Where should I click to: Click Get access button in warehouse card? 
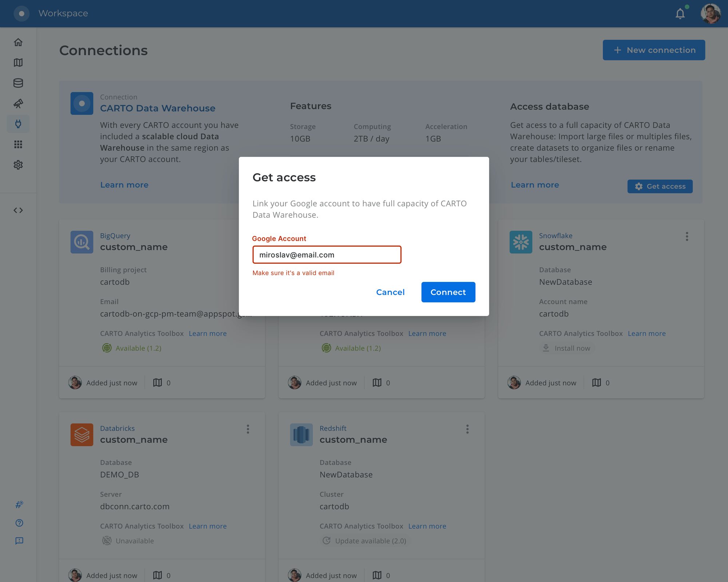(660, 186)
